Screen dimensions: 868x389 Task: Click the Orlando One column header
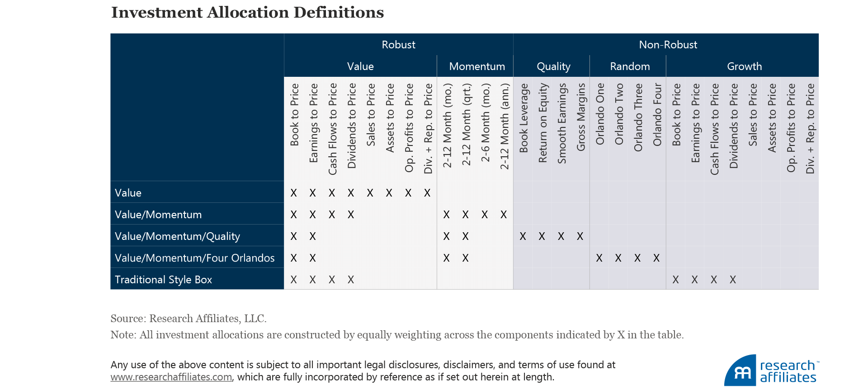[600, 114]
